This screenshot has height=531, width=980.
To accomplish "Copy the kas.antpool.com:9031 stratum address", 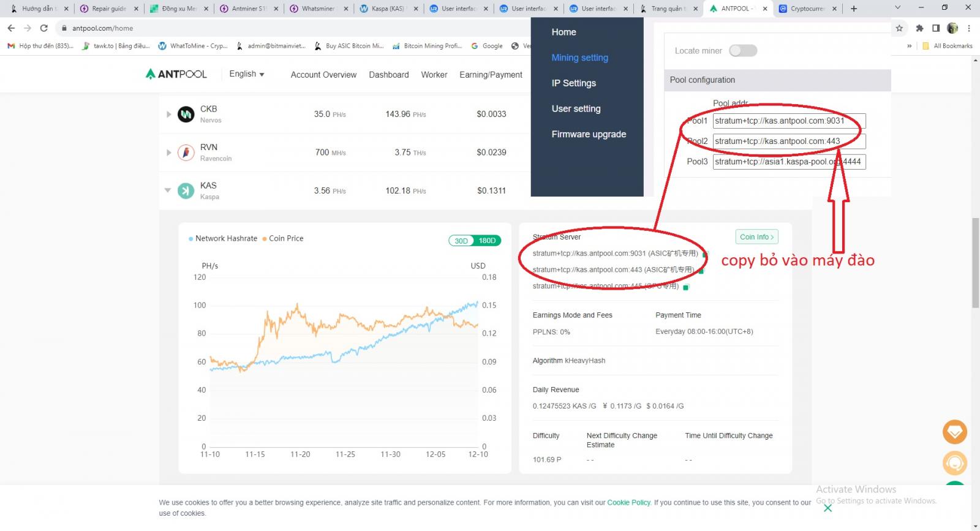I will click(705, 254).
